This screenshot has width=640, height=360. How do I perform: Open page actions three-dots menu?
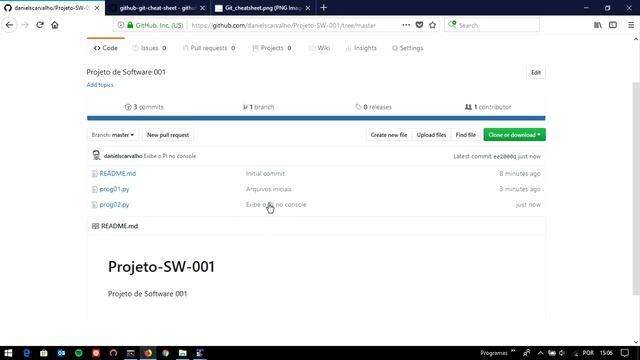[406, 25]
